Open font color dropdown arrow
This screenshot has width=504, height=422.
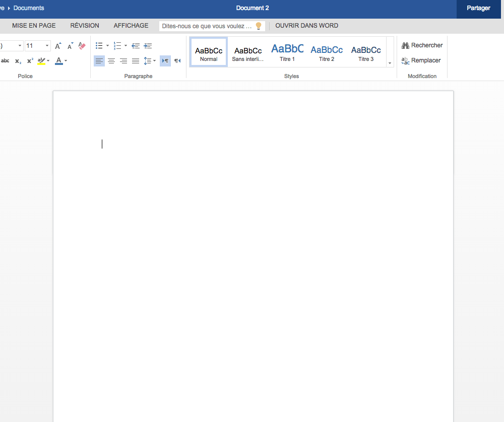[x=66, y=61]
